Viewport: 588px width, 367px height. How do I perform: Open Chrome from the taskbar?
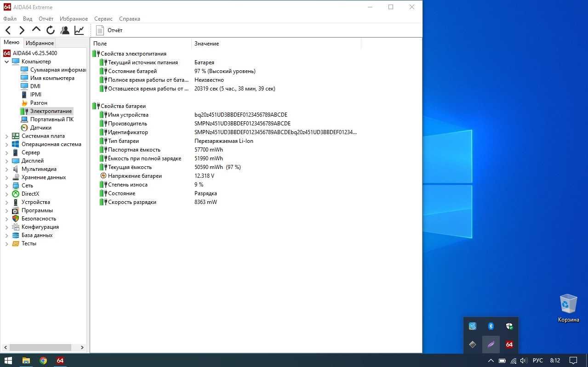43,361
